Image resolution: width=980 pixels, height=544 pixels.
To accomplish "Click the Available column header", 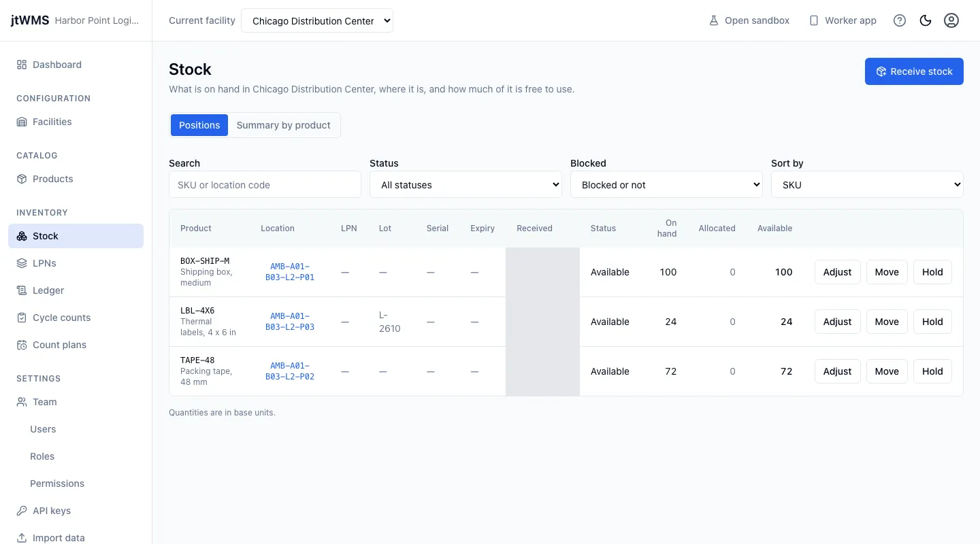I will pyautogui.click(x=774, y=228).
